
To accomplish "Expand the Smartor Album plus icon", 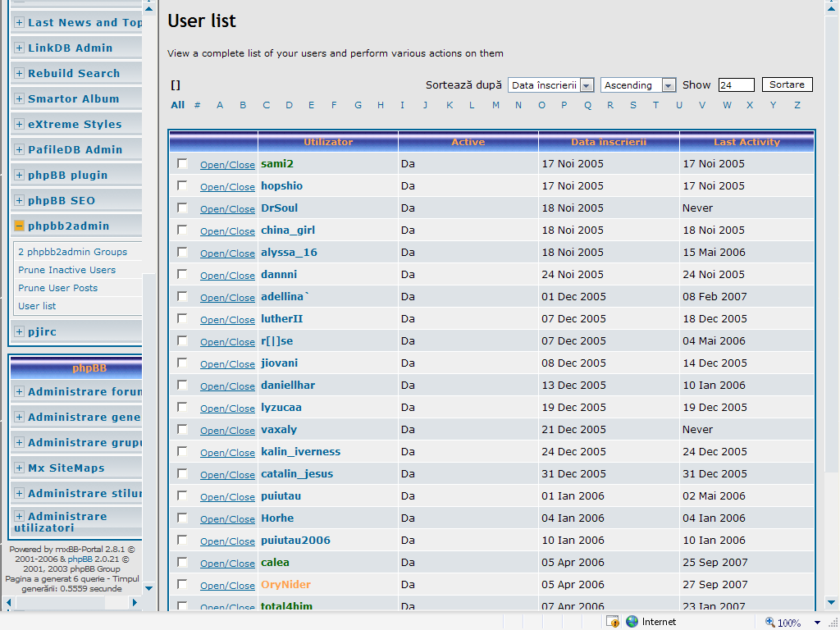I will click(x=20, y=99).
